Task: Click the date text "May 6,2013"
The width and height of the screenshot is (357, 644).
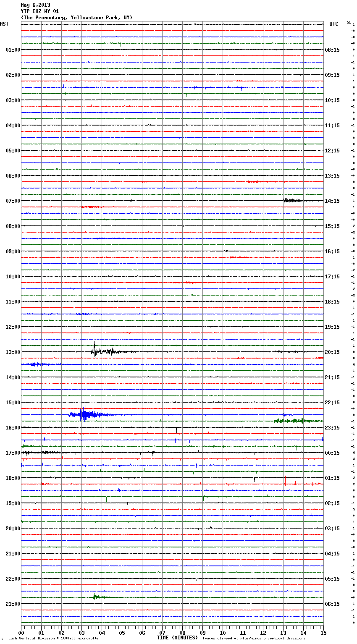Action: [35, 5]
